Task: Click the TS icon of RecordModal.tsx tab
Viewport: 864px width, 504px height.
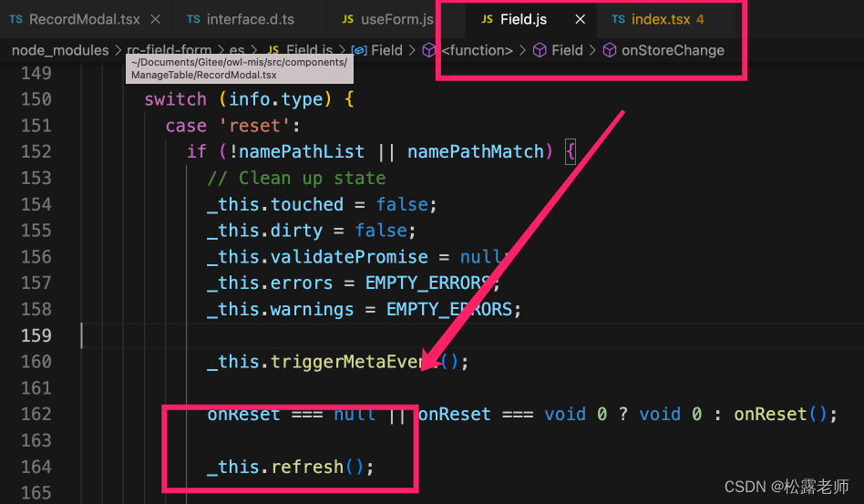Action: click(x=16, y=19)
